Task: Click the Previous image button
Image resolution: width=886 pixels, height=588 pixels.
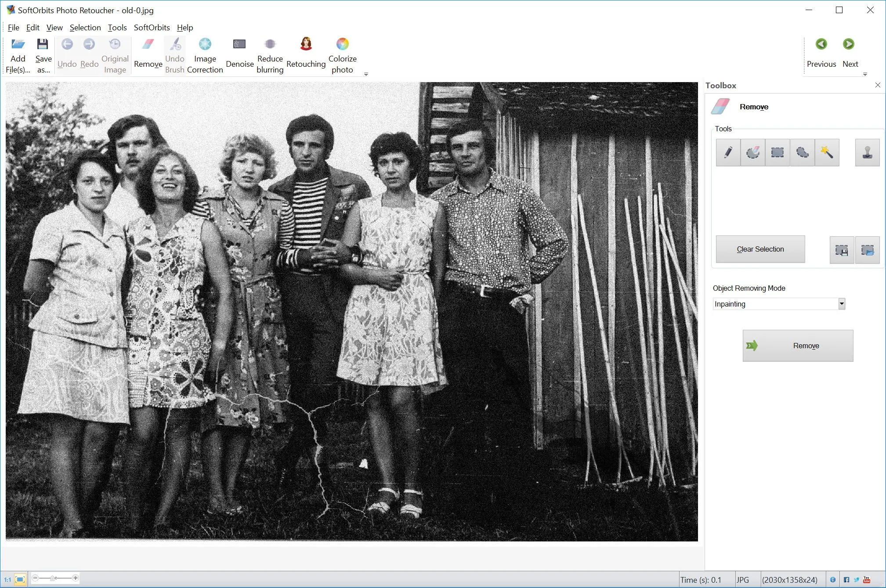Action: click(x=821, y=44)
